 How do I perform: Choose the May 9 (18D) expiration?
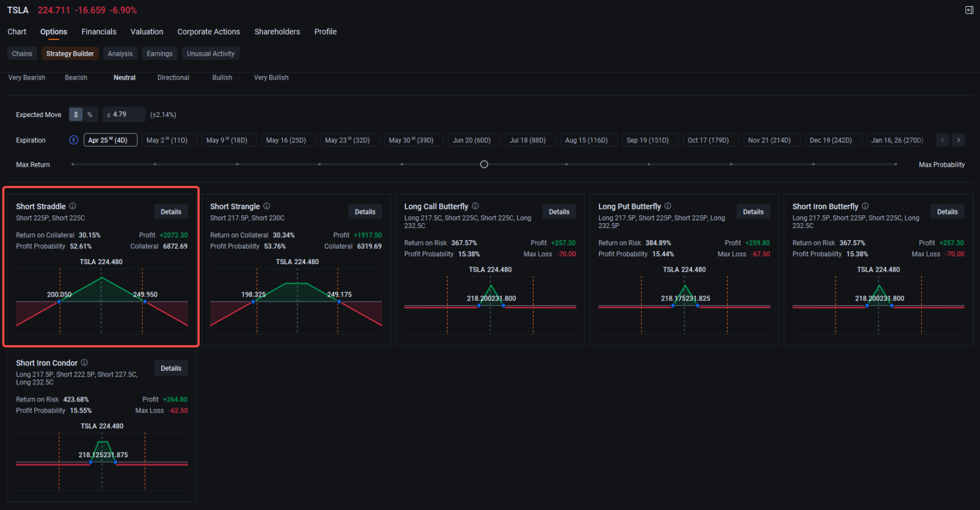click(230, 140)
